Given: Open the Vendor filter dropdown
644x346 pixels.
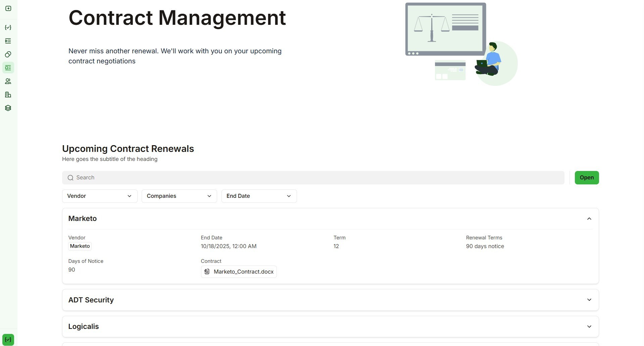Looking at the screenshot, I should pyautogui.click(x=100, y=196).
